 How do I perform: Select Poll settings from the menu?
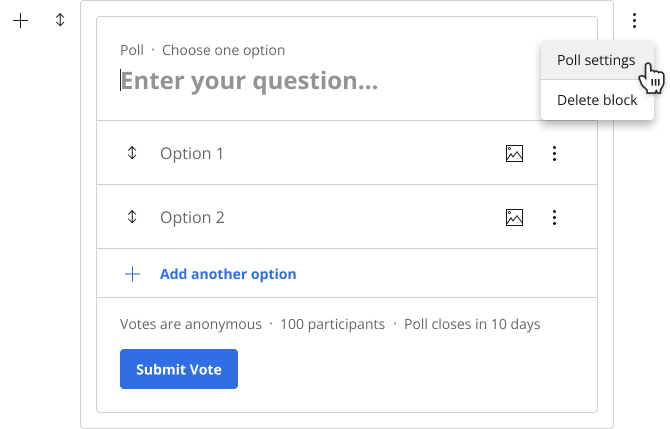[x=597, y=60]
